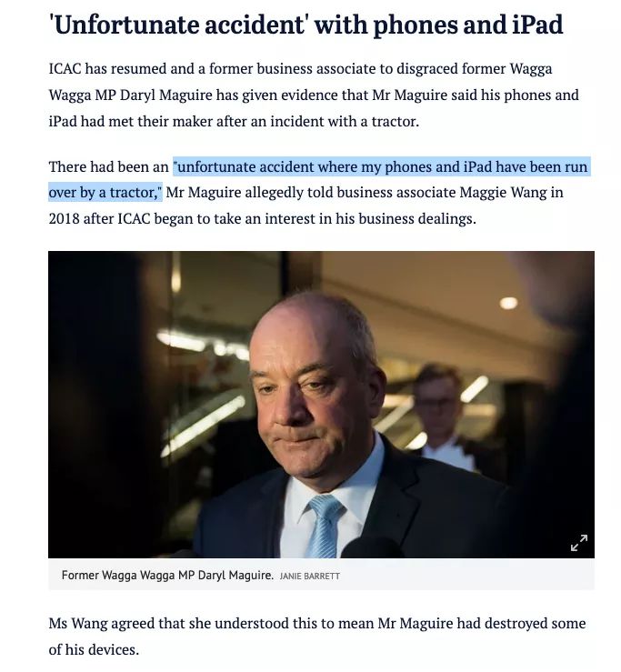This screenshot has height=672, width=621.
Task: Click the paragraph starting 'ICAC has resumed'
Action: [x=314, y=95]
